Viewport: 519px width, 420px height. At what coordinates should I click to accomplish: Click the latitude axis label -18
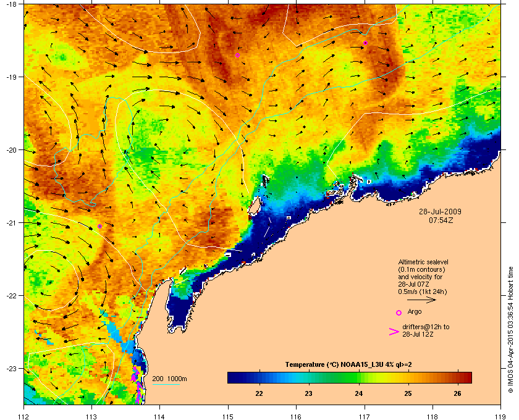11,4
